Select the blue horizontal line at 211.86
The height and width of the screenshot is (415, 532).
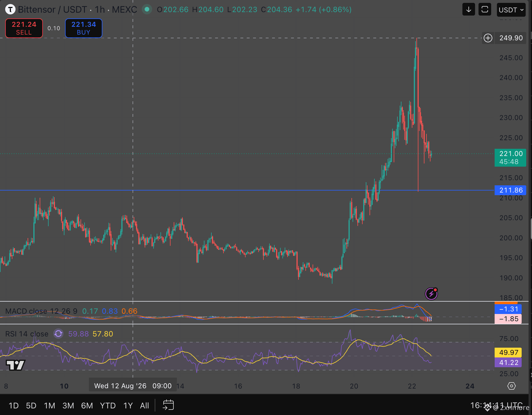point(247,190)
